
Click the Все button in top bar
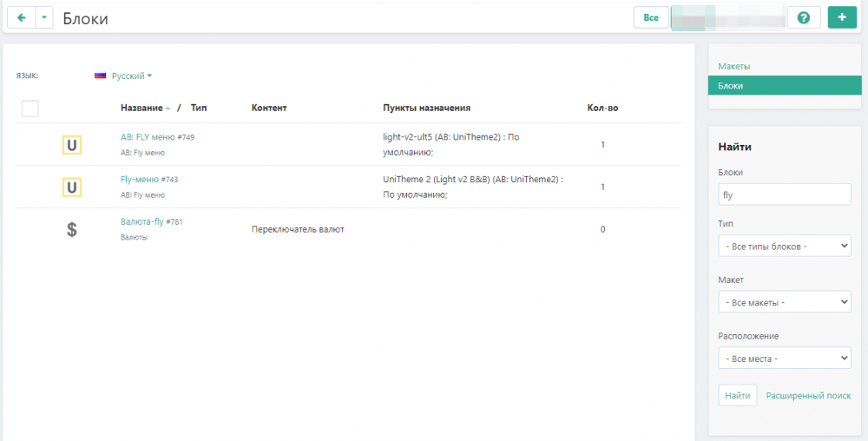[651, 18]
